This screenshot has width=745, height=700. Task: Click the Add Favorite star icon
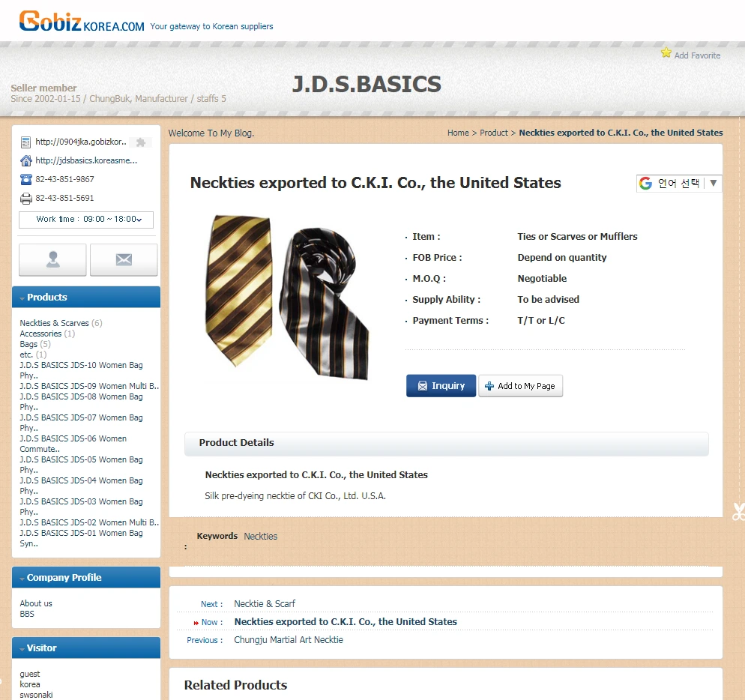[x=666, y=53]
